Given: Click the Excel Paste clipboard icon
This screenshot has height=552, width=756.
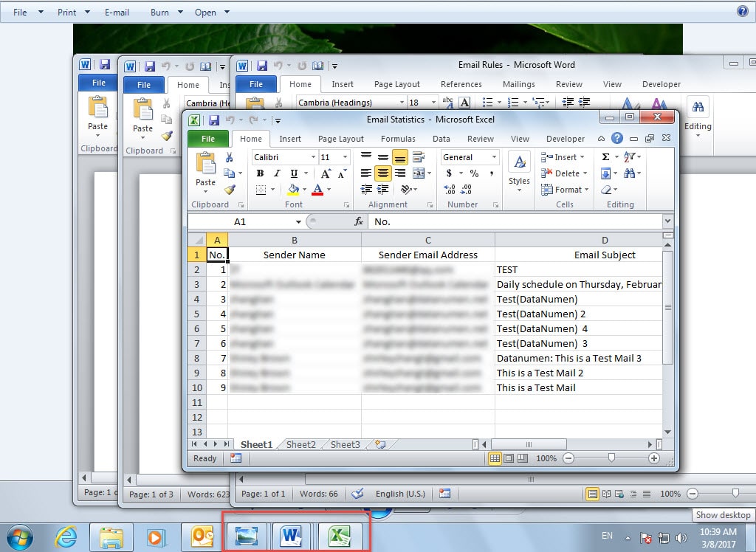Looking at the screenshot, I should (x=205, y=162).
